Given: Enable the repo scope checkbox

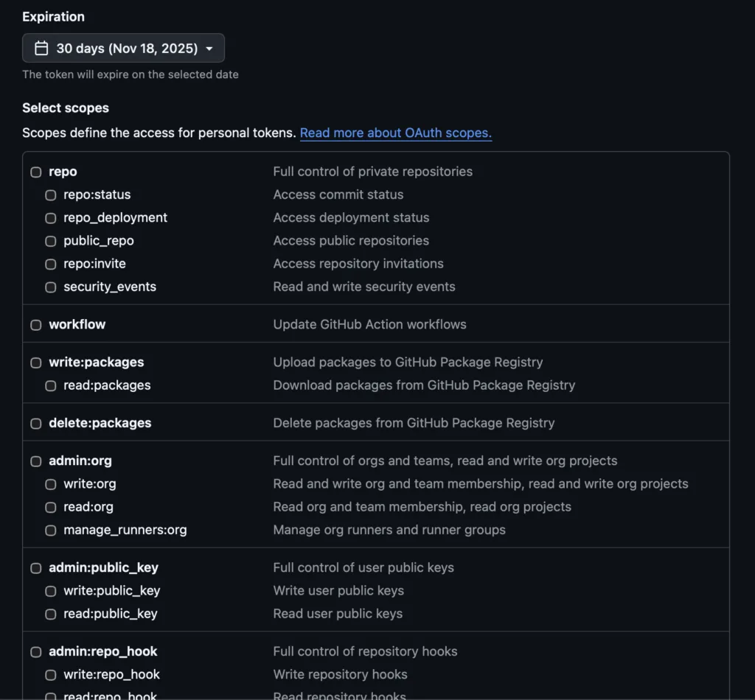Looking at the screenshot, I should click(x=36, y=172).
